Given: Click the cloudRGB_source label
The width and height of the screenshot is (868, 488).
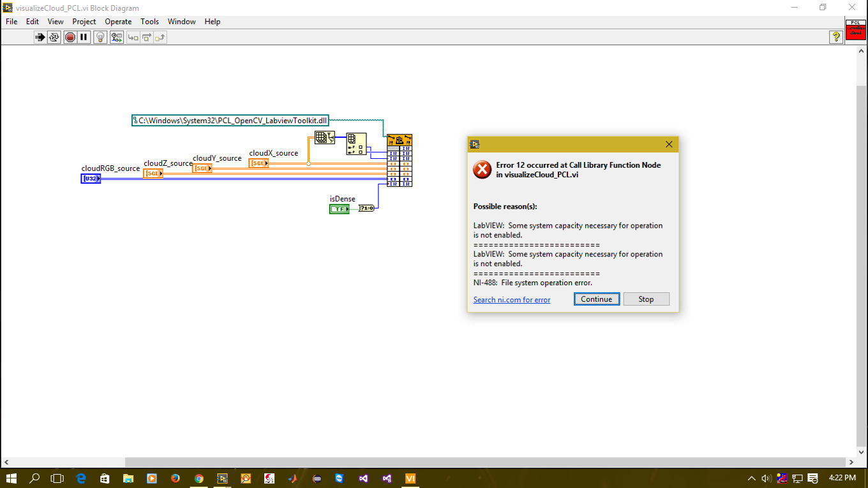Looking at the screenshot, I should tap(110, 168).
